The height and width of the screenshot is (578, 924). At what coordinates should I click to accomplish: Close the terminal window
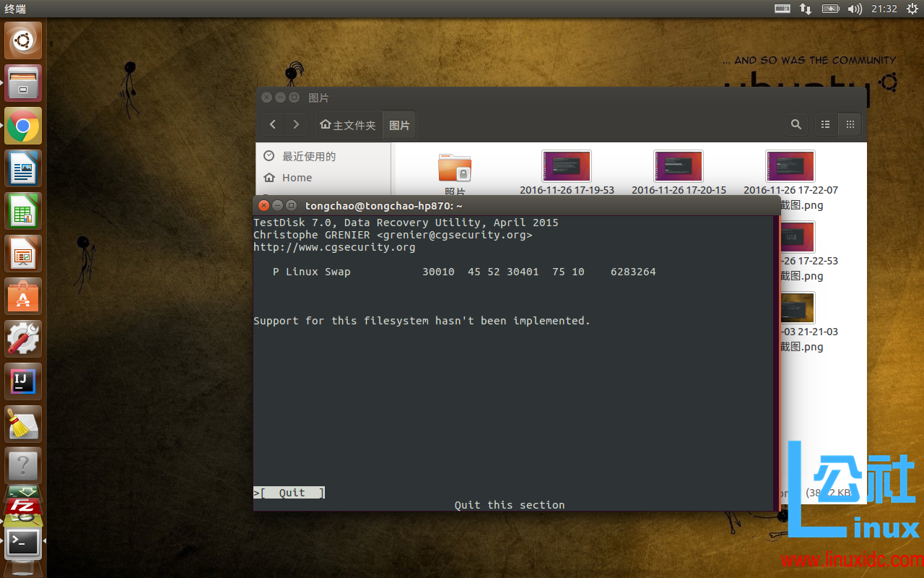[264, 206]
